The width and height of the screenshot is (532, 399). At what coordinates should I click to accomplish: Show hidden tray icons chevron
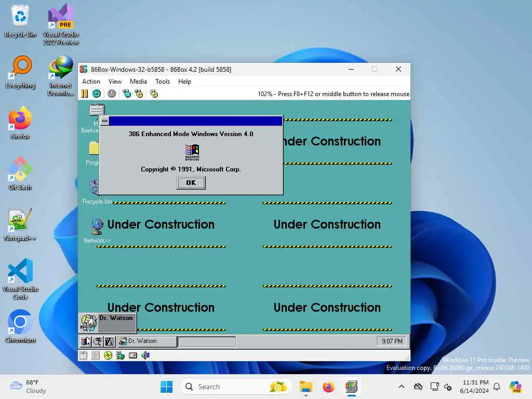tap(402, 387)
